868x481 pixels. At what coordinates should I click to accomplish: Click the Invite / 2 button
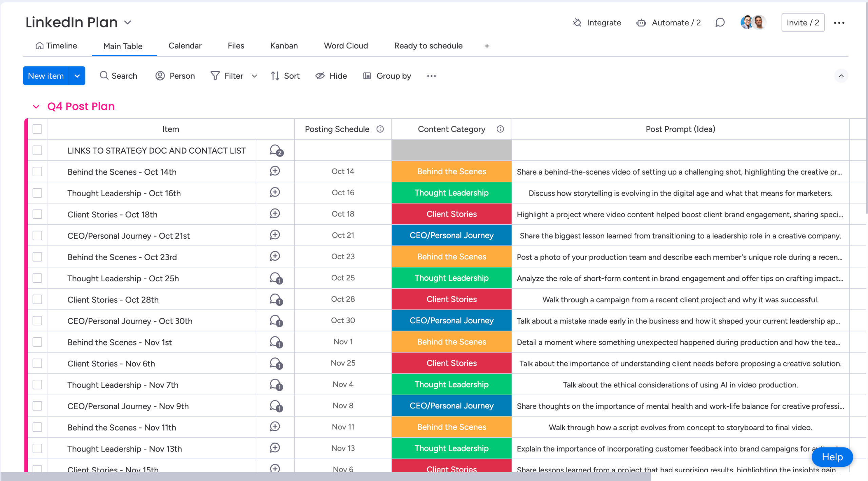[803, 23]
